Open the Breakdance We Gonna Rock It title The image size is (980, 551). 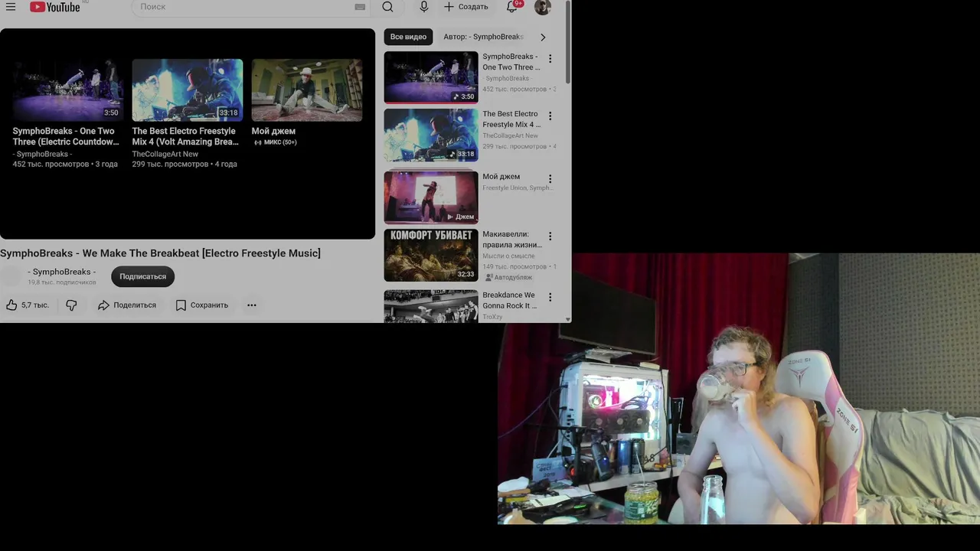point(510,300)
